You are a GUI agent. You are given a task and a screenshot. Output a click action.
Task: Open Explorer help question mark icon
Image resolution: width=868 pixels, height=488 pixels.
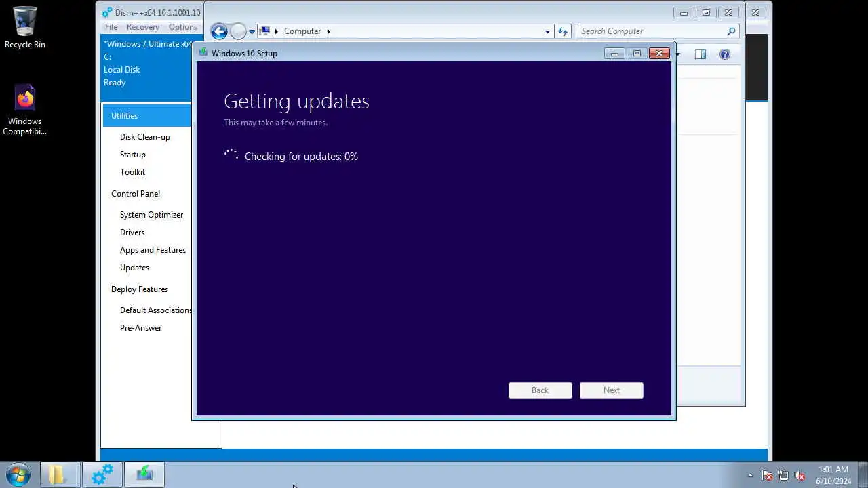[x=725, y=54]
